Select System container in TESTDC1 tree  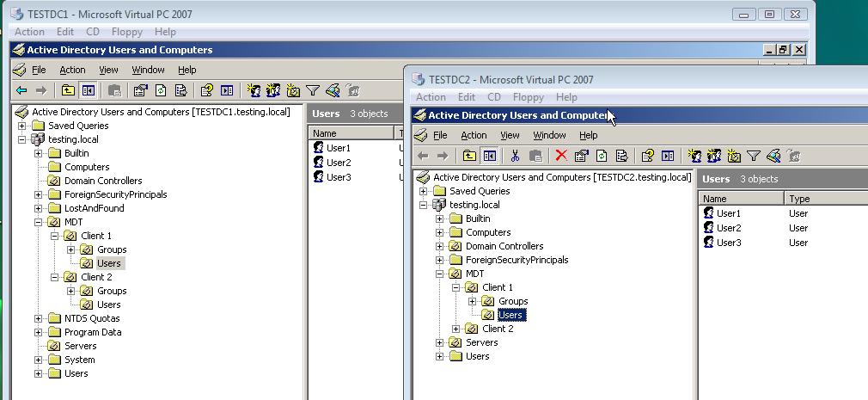[80, 360]
